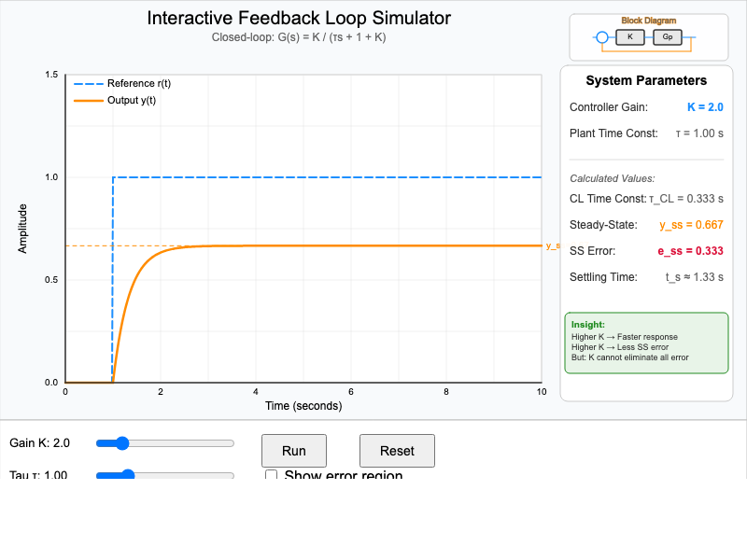This screenshot has width=747, height=560.
Task: Click the K controller block in diagram
Action: coord(631,37)
